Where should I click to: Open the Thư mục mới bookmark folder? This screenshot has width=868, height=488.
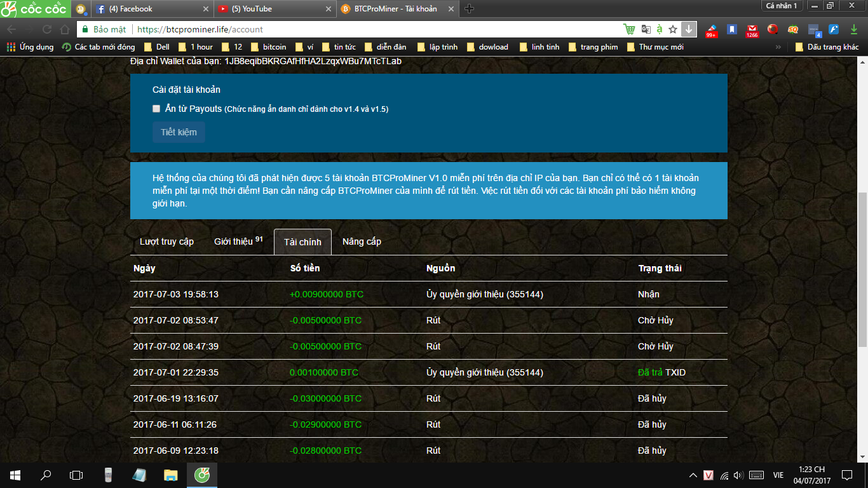655,47
